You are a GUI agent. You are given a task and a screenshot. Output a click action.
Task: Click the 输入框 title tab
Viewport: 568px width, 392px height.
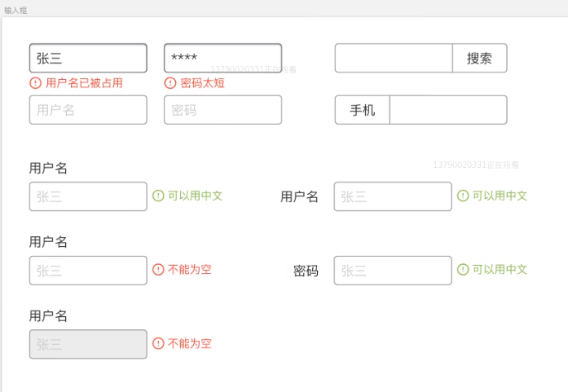click(15, 10)
